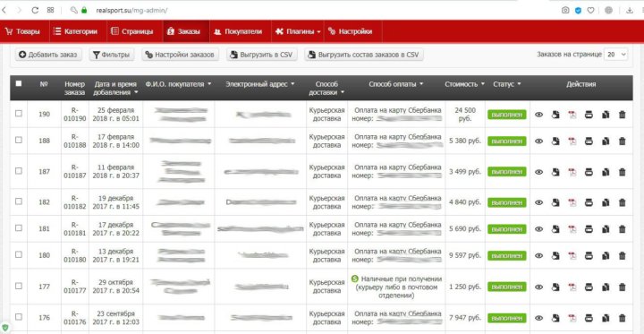644x334 pixels.
Task: Export order 182 document icon
Action: click(555, 202)
